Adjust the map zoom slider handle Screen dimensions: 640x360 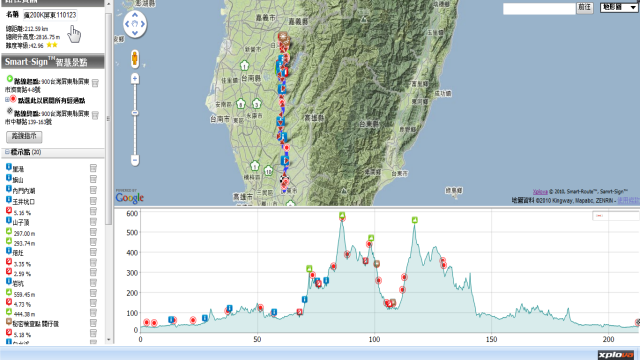click(x=135, y=113)
